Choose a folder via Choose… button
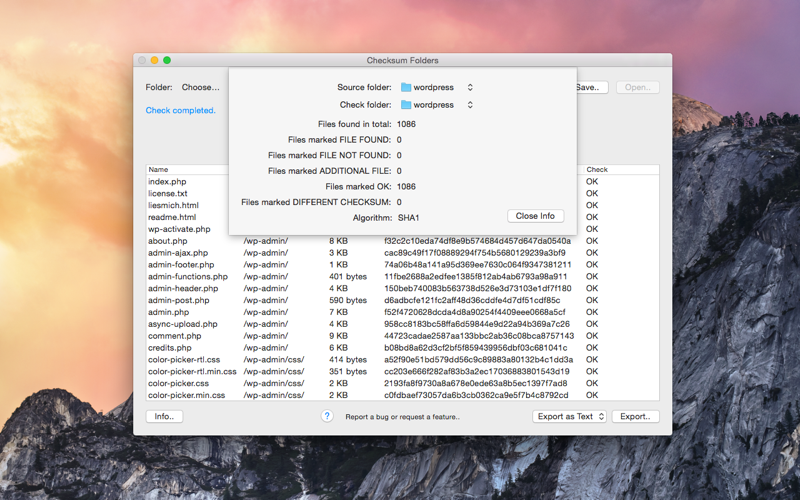This screenshot has height=500, width=800. (x=201, y=87)
